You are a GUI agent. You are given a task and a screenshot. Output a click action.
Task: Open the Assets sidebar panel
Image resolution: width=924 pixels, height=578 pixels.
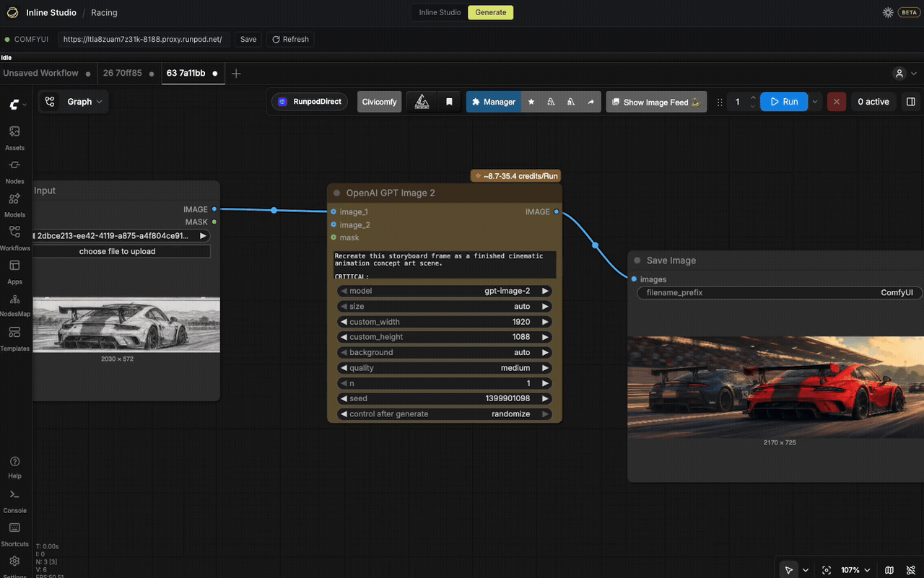point(14,137)
